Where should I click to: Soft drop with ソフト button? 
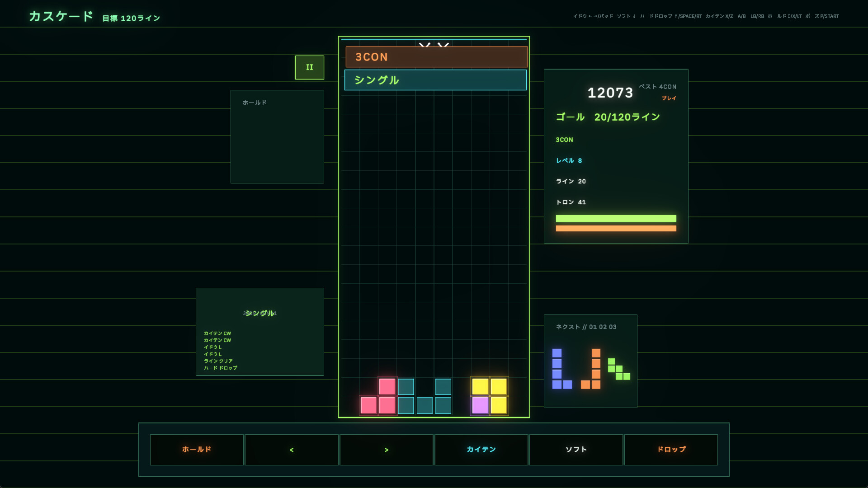[x=576, y=450]
